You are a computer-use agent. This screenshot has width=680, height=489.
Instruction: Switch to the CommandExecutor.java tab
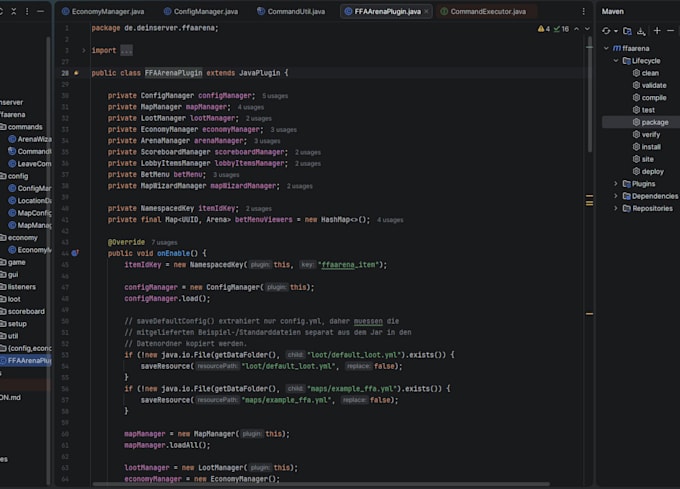coord(483,11)
